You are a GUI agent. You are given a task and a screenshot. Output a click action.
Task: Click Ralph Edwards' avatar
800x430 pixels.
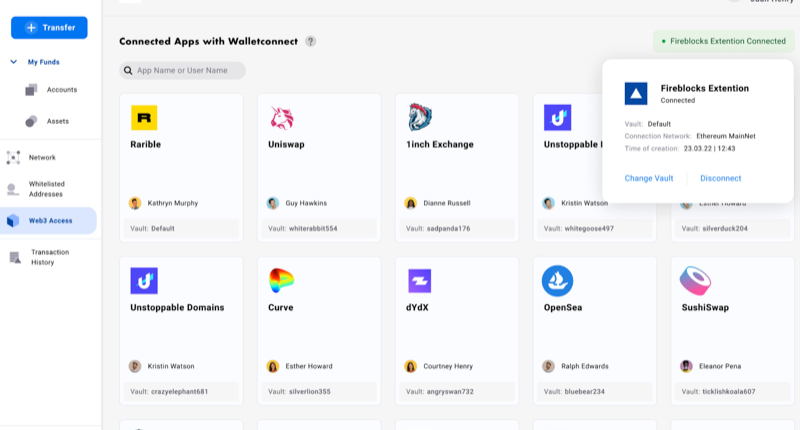pyautogui.click(x=548, y=366)
